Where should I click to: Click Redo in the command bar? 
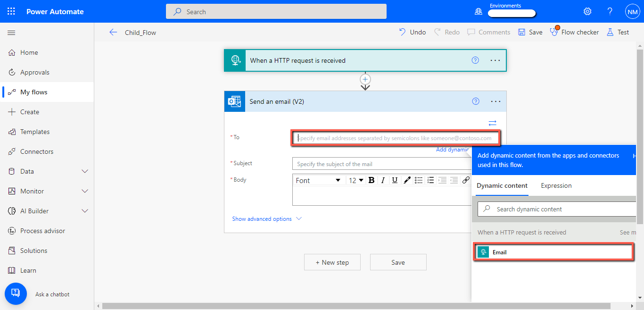(x=446, y=32)
